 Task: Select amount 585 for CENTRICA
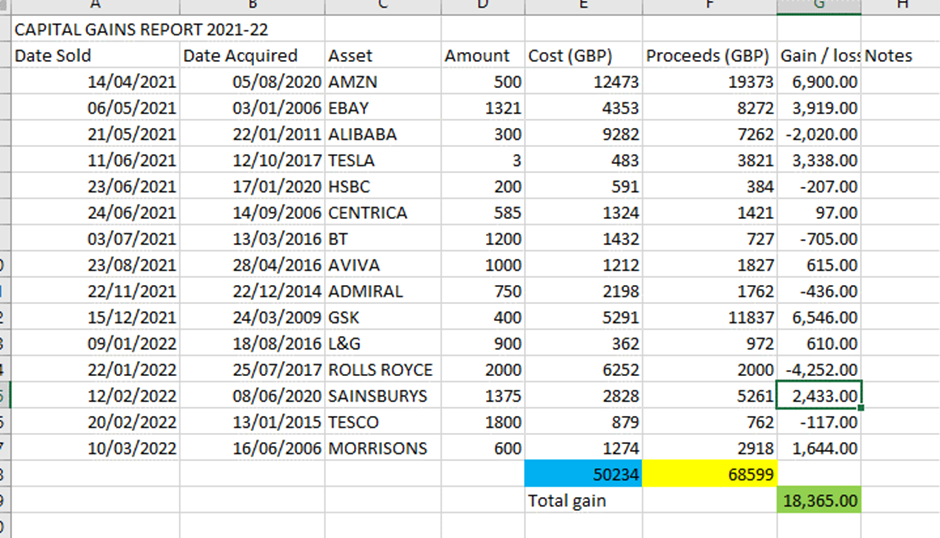point(483,212)
